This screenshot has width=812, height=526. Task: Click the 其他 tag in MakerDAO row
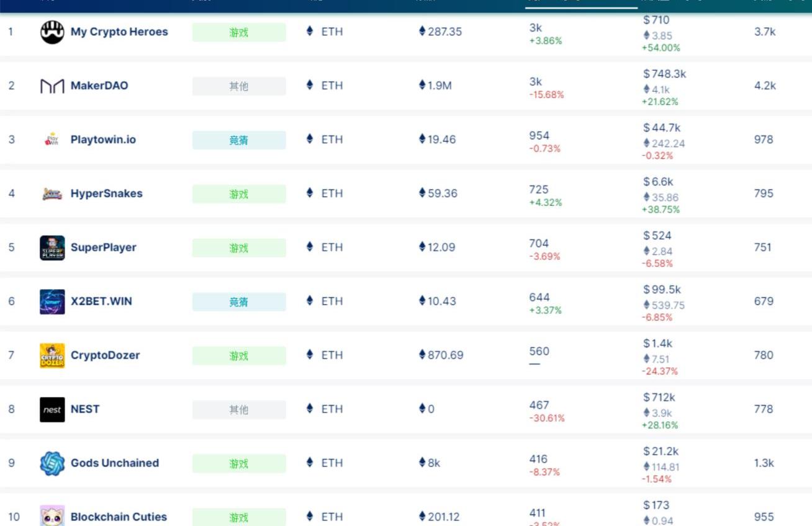coord(239,86)
